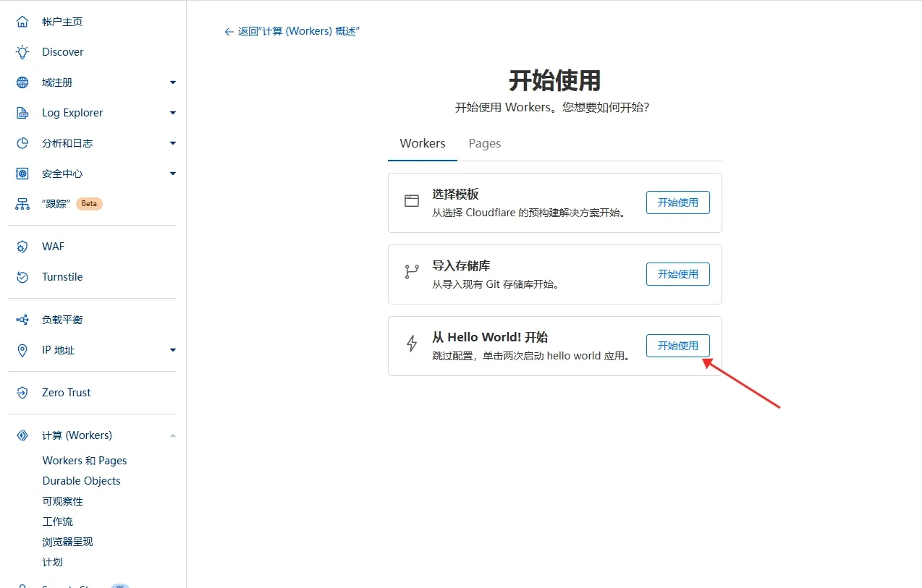The height and width of the screenshot is (588, 922).
Task: Open 计划 submenu item
Action: coord(53,562)
